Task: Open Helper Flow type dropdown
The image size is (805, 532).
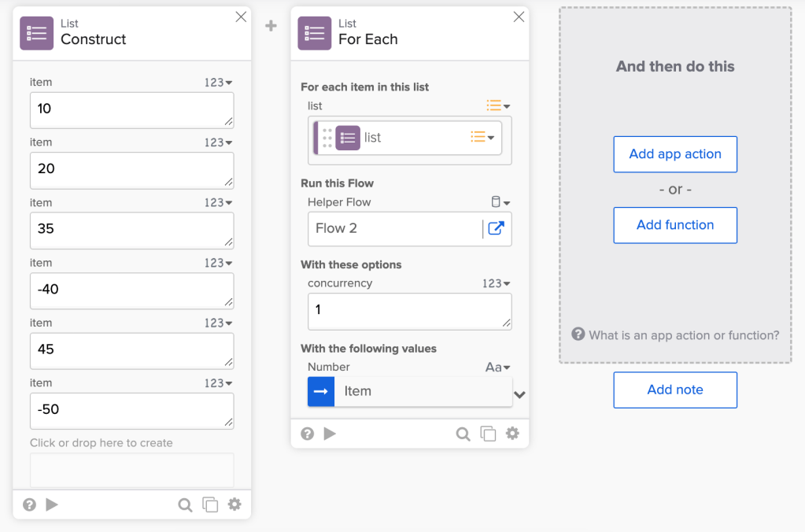Action: pyautogui.click(x=500, y=202)
